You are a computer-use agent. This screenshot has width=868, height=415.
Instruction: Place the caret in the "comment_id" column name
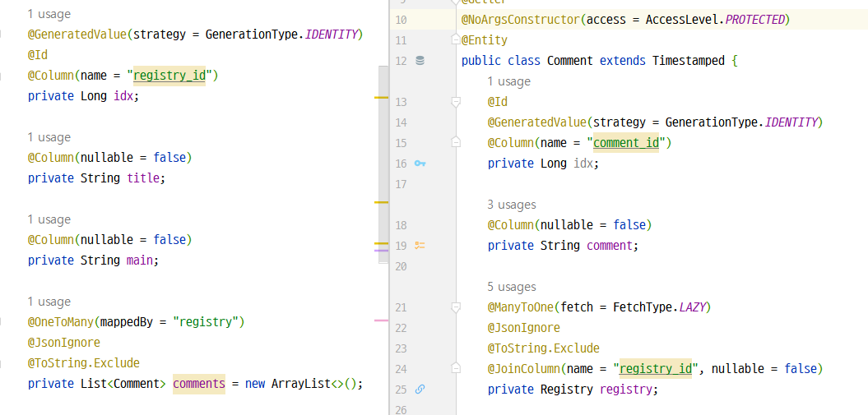[x=626, y=142]
